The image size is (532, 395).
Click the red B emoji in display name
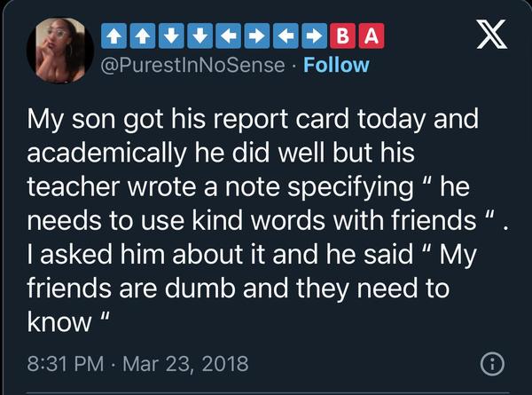point(341,37)
